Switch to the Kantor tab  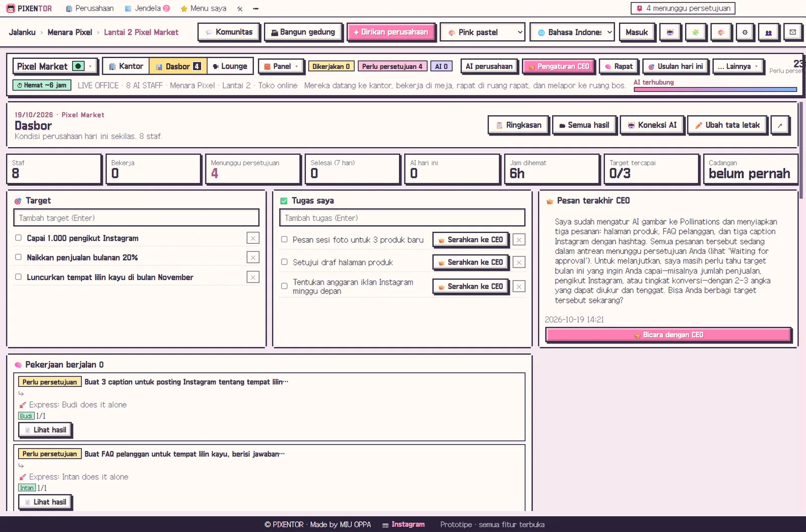pyautogui.click(x=126, y=66)
